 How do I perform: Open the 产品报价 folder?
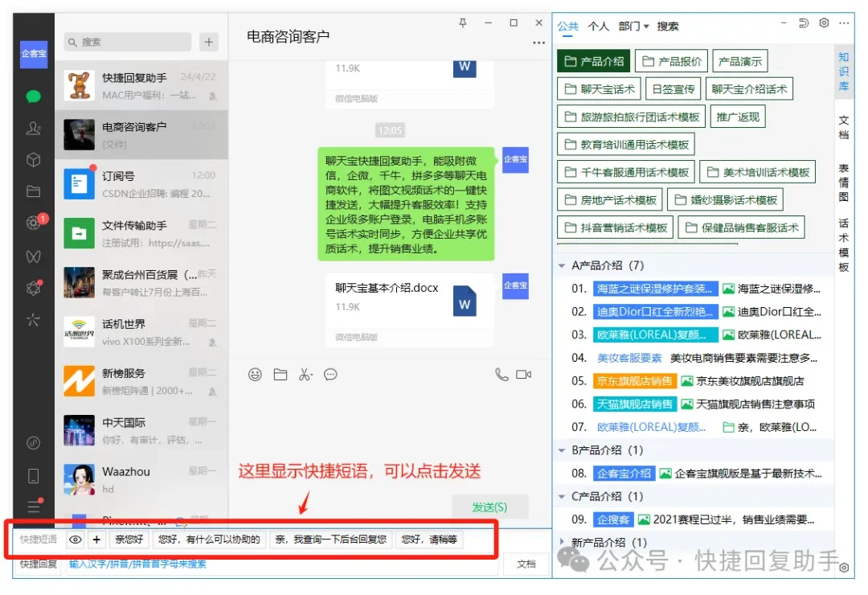[x=671, y=61]
